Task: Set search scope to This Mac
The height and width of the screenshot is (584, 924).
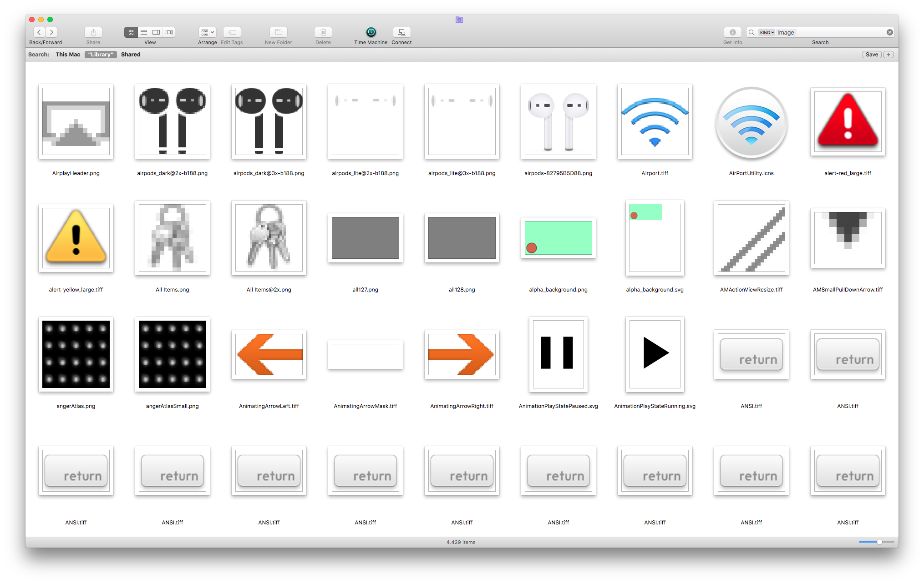Action: (x=68, y=55)
